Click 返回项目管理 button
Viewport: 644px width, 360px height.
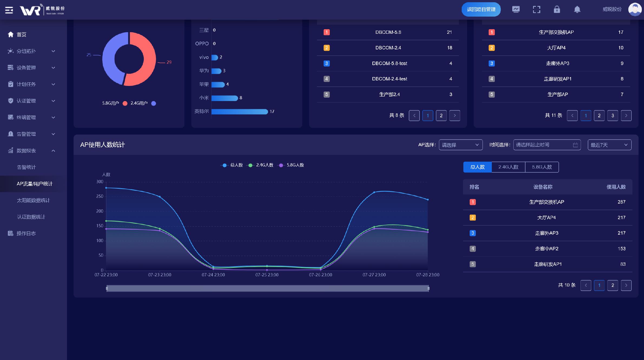click(481, 9)
